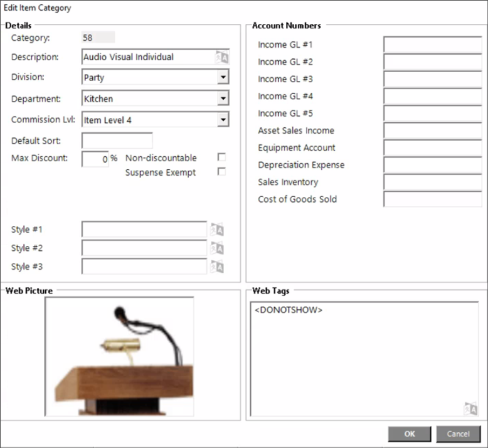This screenshot has height=448, width=488.
Task: Click translate icon beside Description field
Action: tap(223, 57)
